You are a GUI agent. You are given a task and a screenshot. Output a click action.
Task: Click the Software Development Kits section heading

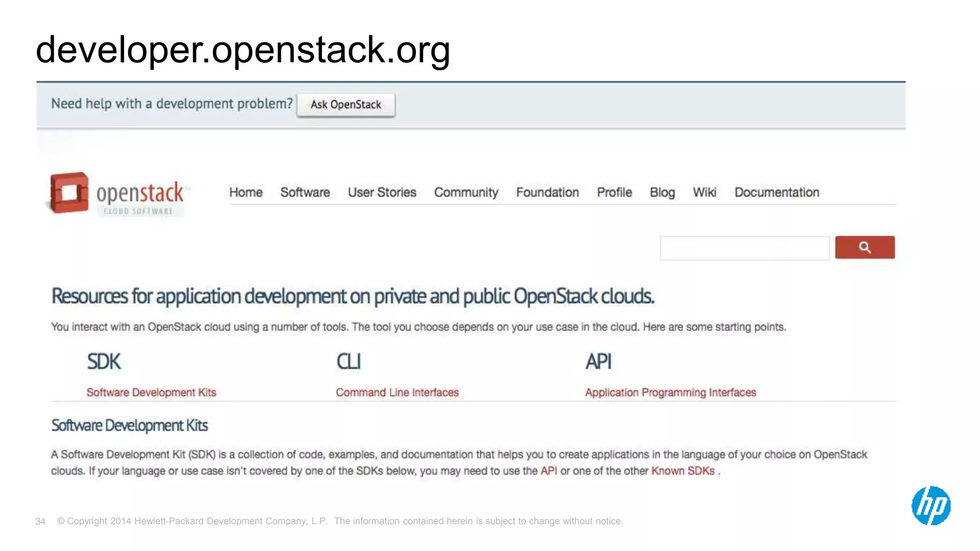(129, 426)
